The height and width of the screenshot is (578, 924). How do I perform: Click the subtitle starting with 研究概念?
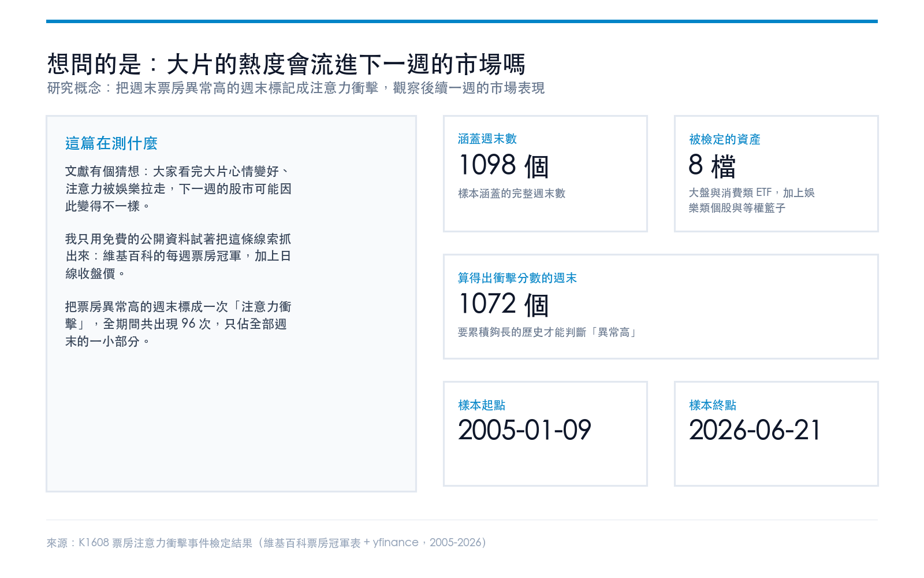coord(296,88)
